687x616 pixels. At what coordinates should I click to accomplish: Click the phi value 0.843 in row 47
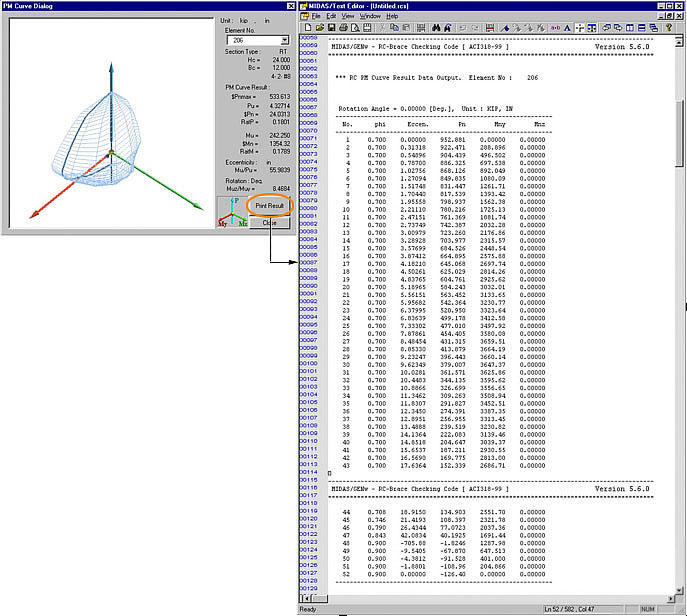[x=377, y=535]
